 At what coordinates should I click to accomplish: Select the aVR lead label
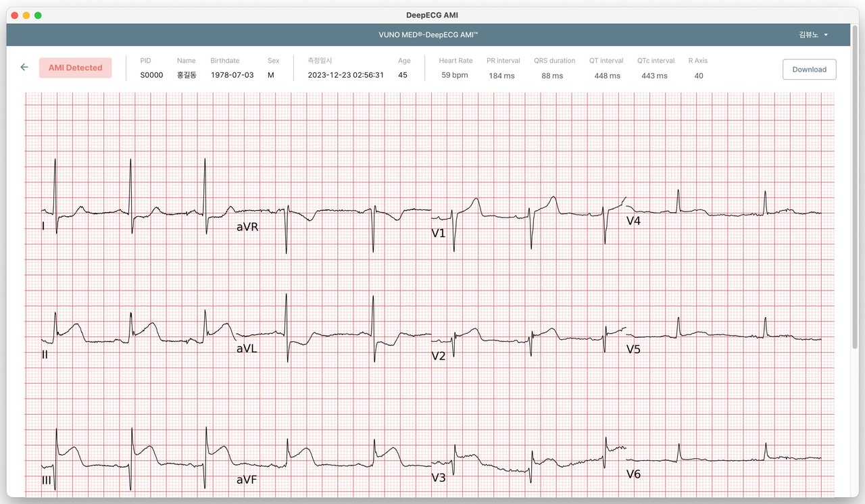247,227
